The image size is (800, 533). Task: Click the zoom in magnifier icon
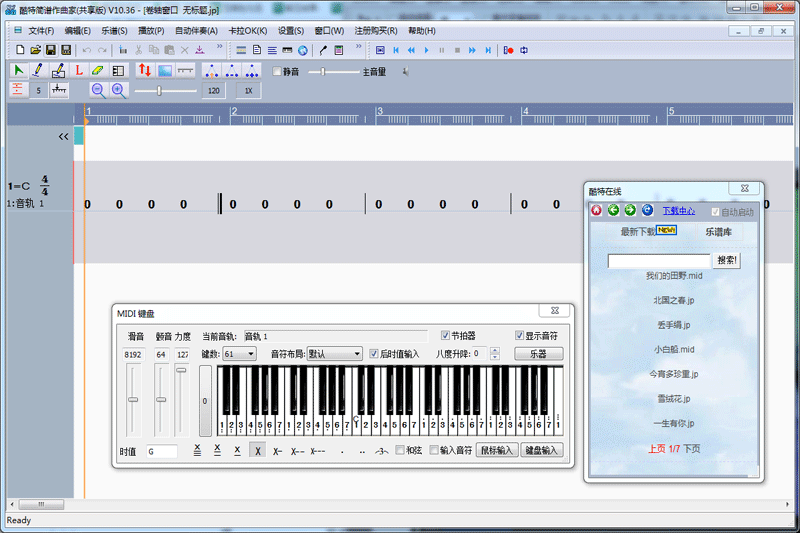pyautogui.click(x=118, y=90)
